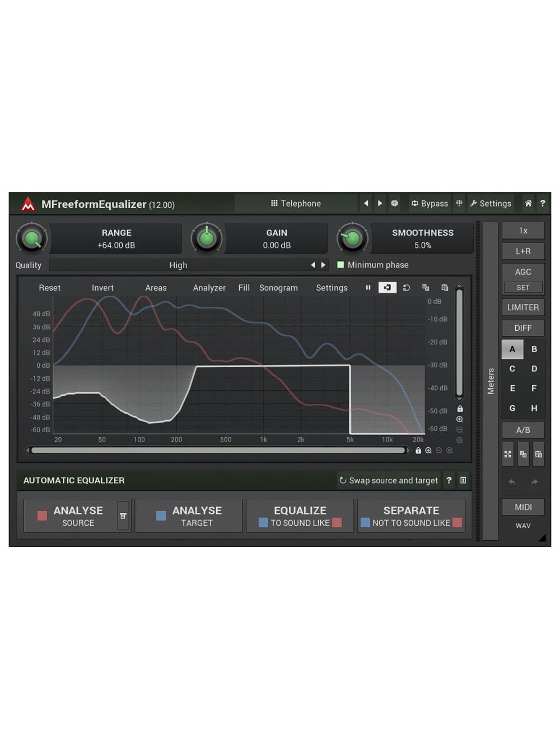Open the home icon in title bar
The image size is (560, 739).
tap(528, 203)
